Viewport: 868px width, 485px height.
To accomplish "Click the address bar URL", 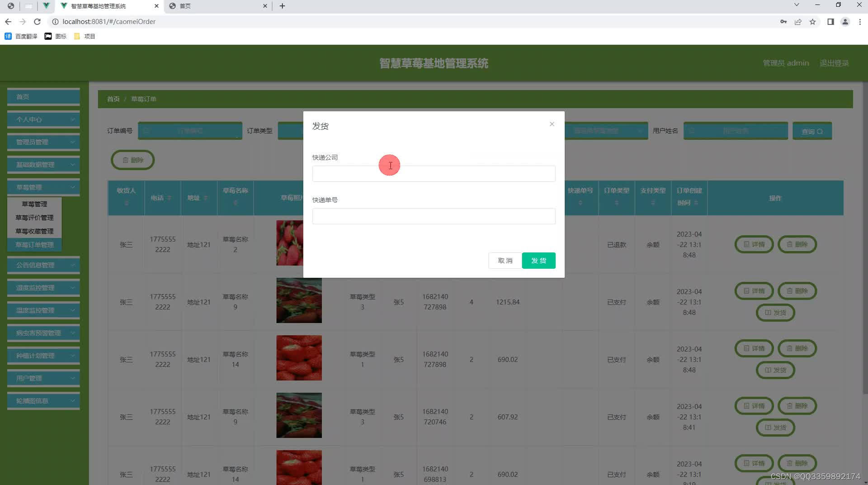I will tap(108, 22).
